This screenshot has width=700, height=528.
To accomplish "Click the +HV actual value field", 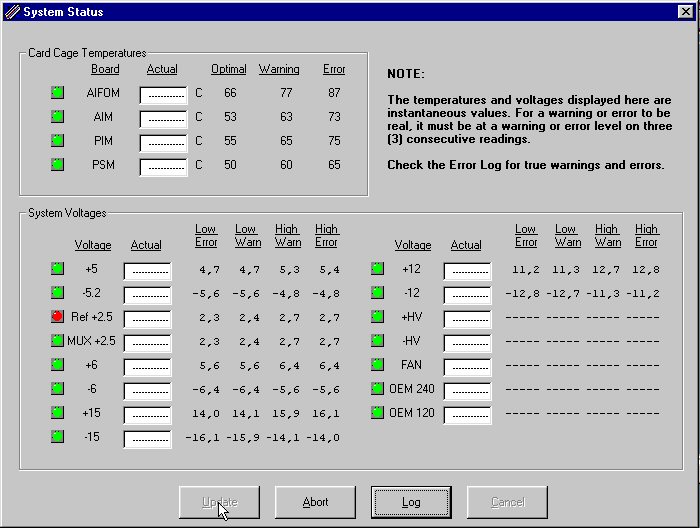I will point(467,318).
